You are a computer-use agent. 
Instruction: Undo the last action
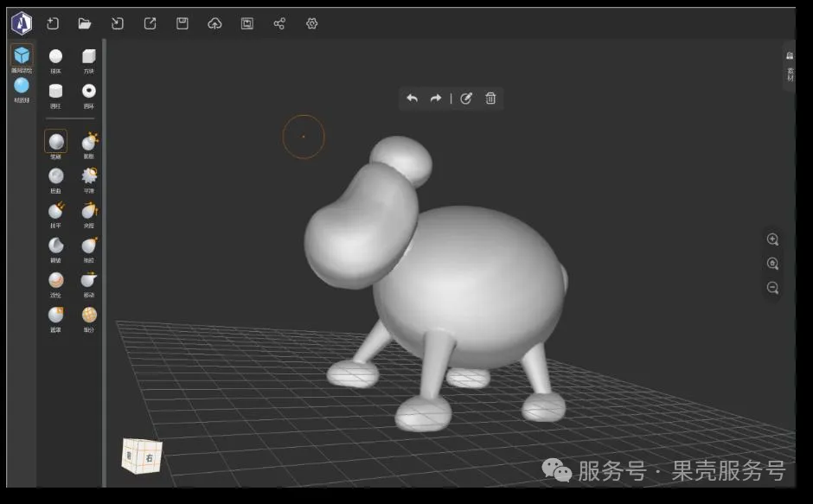coord(413,98)
